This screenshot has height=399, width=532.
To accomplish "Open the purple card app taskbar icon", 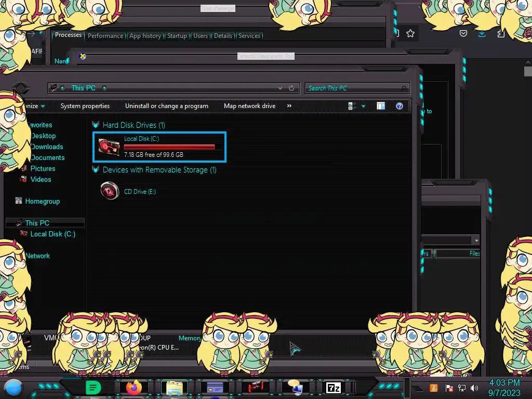I will click(215, 388).
